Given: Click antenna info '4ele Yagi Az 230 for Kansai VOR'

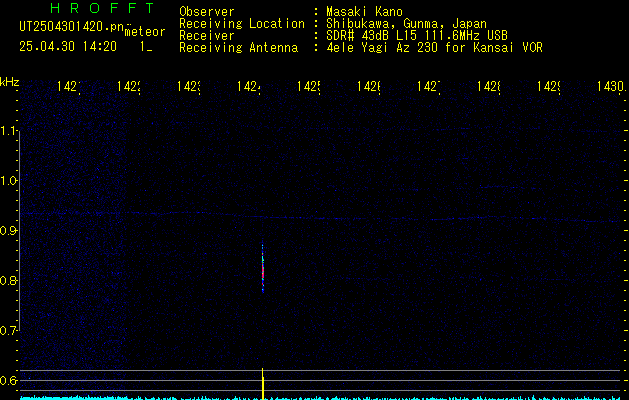Looking at the screenshot, I should [434, 48].
